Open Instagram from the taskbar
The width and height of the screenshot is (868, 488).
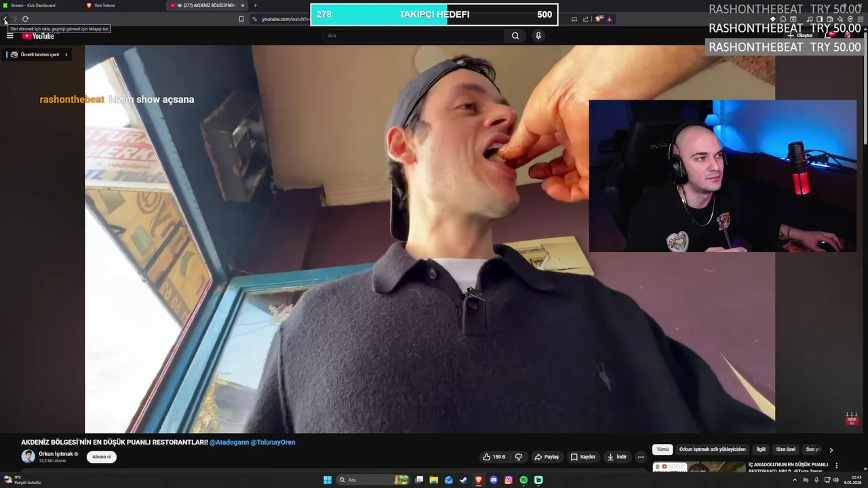[509, 480]
